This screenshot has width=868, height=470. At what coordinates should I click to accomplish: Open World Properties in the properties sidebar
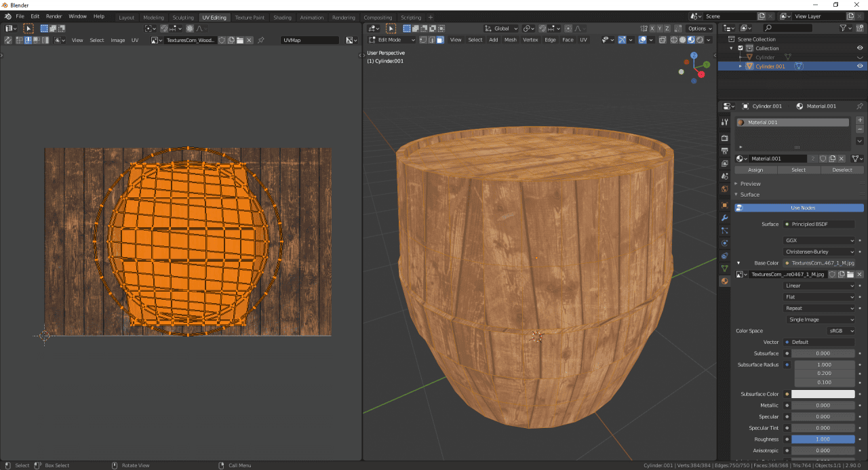tap(724, 189)
